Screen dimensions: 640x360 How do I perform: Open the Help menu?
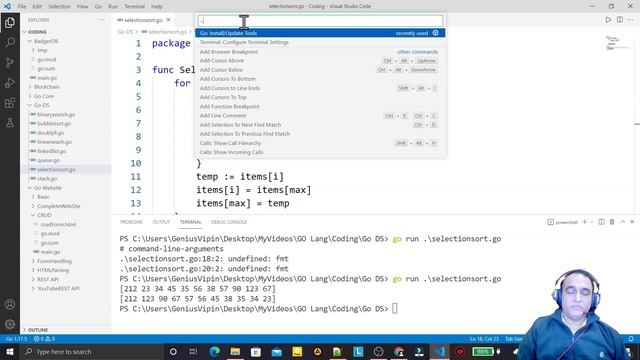tap(157, 6)
